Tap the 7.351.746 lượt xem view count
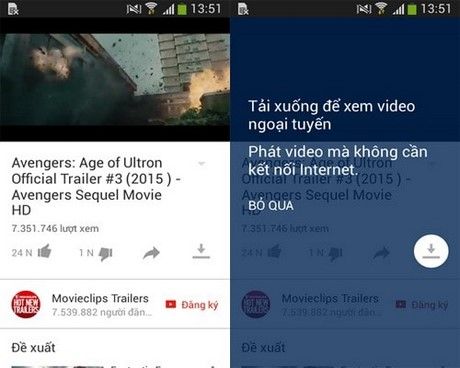The image size is (460, 368). click(x=55, y=229)
